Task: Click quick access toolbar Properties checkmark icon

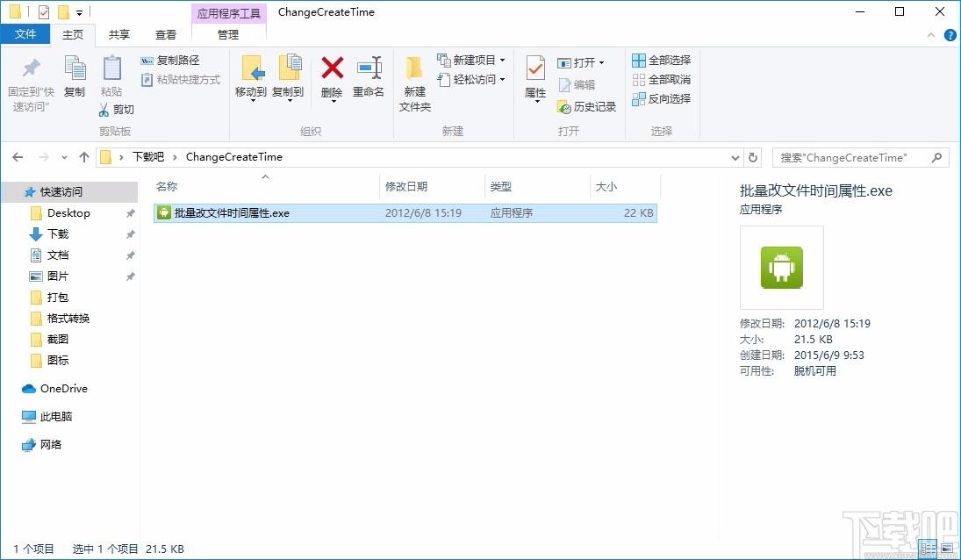Action: click(x=44, y=11)
